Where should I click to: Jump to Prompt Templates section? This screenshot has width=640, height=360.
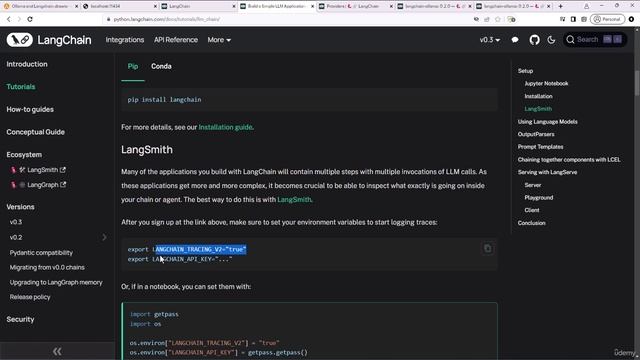tap(540, 147)
